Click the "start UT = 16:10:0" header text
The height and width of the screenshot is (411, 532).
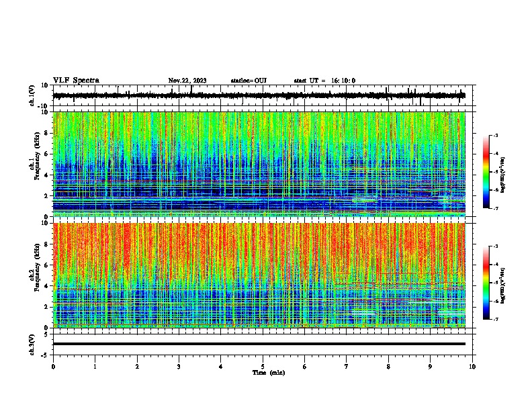coord(324,81)
